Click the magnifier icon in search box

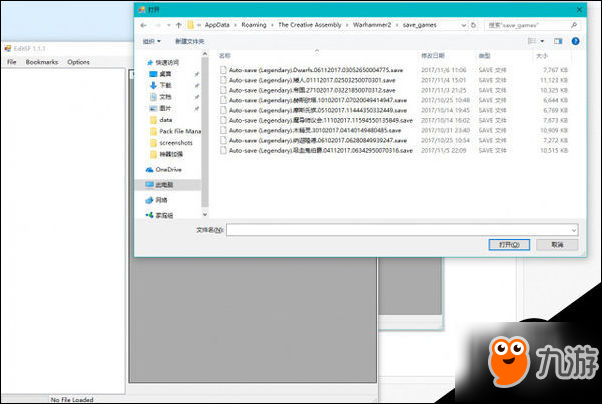tap(574, 25)
